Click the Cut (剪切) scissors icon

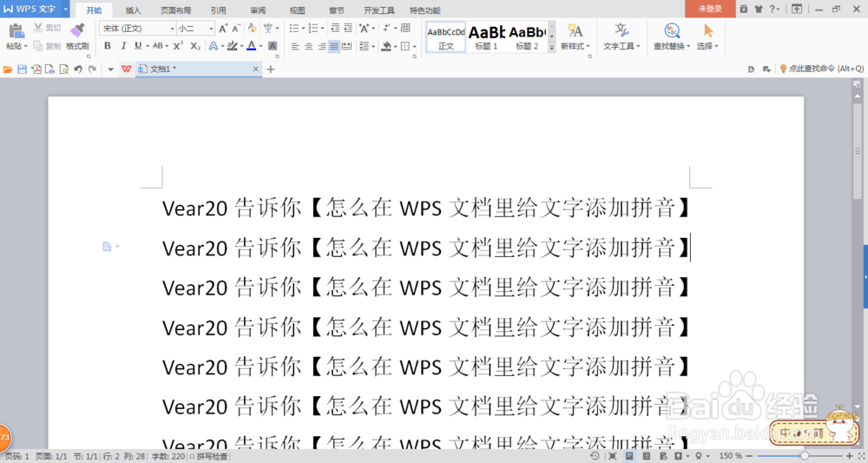tap(37, 28)
